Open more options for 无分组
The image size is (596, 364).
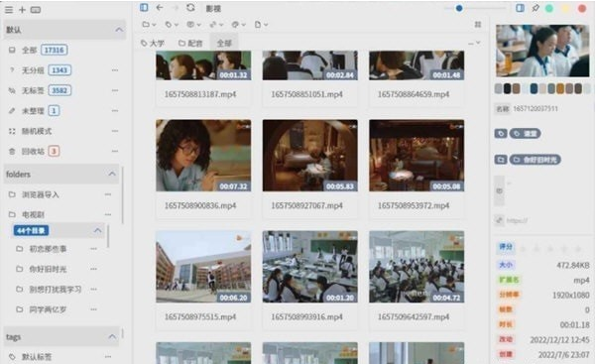point(115,70)
